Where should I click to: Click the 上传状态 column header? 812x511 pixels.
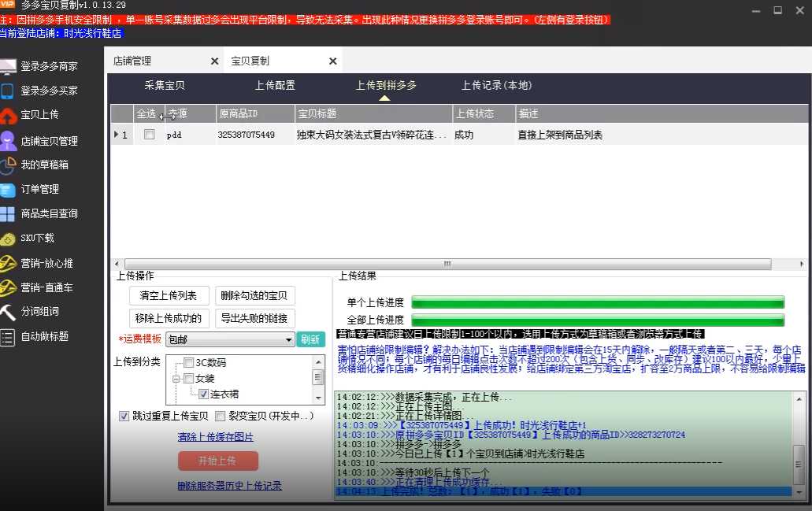pos(484,113)
